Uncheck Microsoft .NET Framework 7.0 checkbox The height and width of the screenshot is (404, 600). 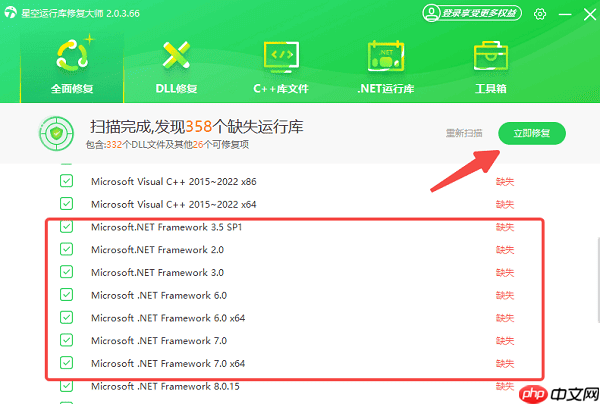pos(66,340)
